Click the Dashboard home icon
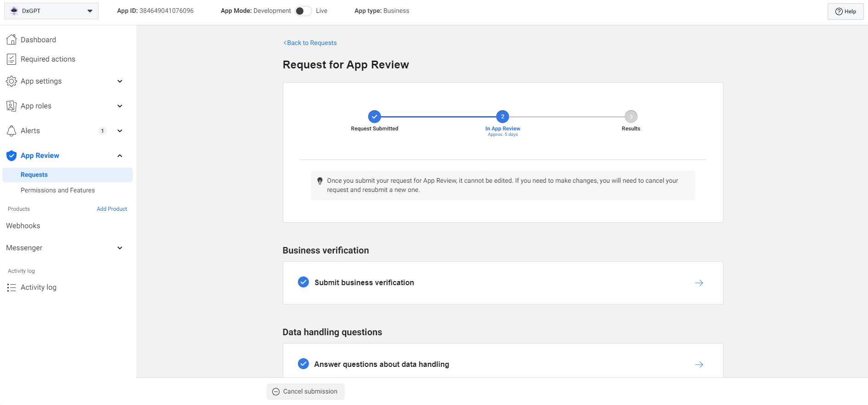Screen dimensions: 868x405 pyautogui.click(x=11, y=40)
